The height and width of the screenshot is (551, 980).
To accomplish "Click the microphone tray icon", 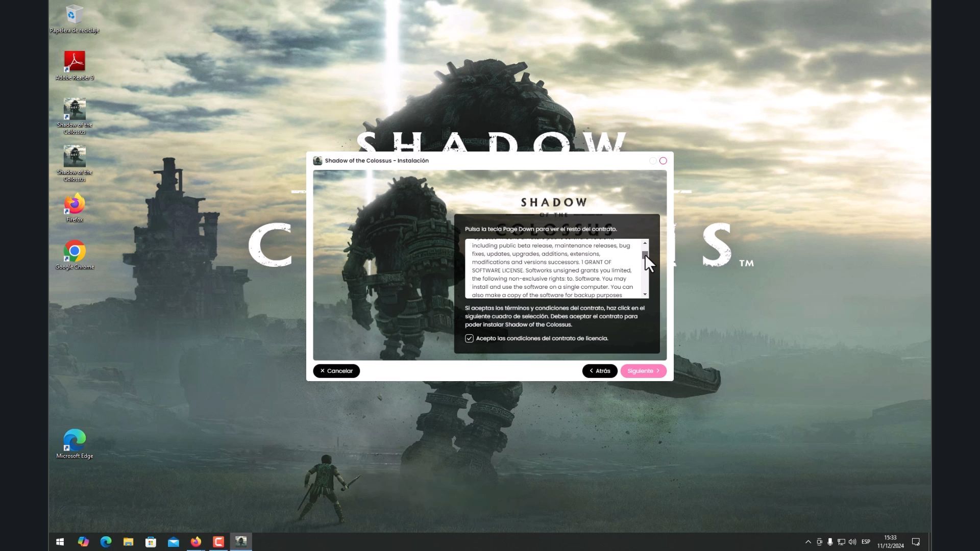I will 830,542.
